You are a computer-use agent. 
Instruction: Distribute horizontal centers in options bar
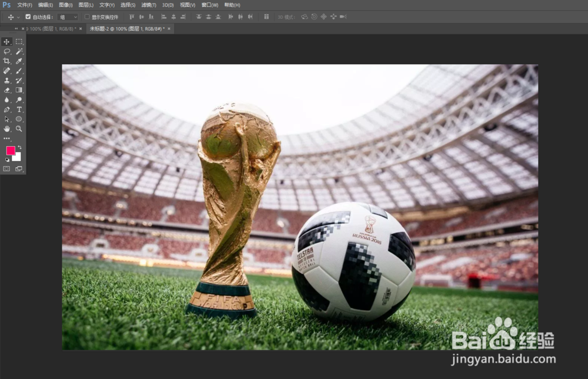(240, 17)
